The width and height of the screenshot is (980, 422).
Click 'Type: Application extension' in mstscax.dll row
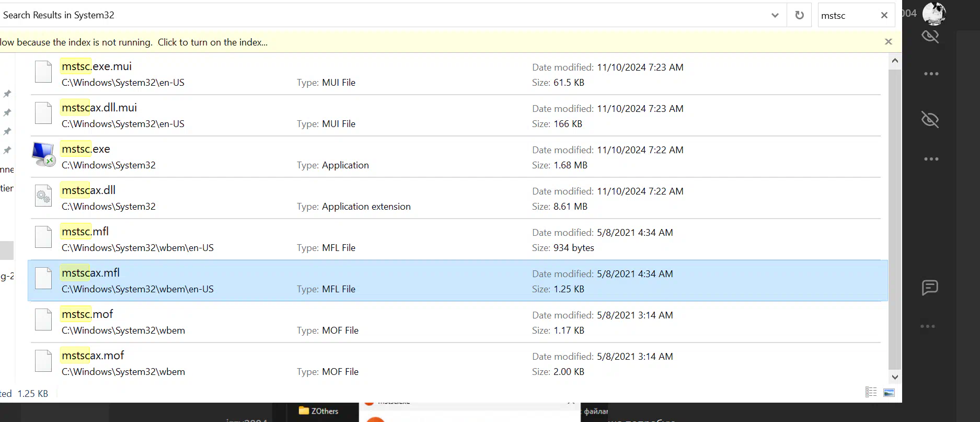353,207
